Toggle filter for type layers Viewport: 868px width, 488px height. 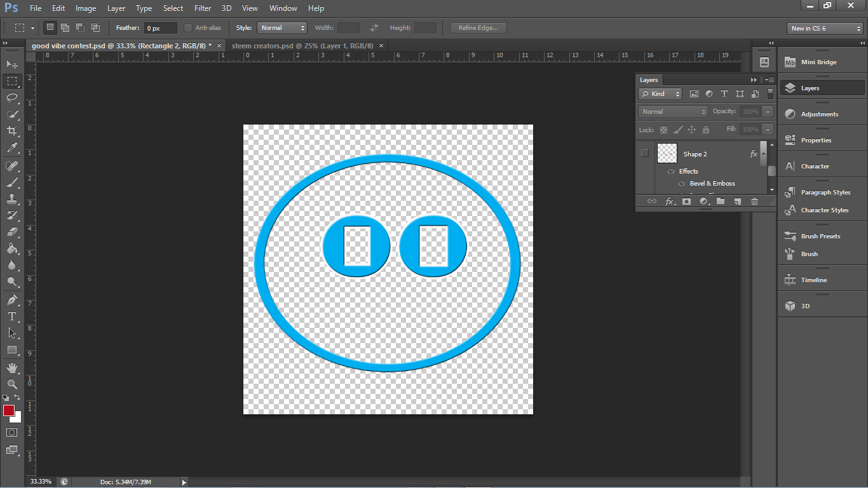tap(724, 94)
